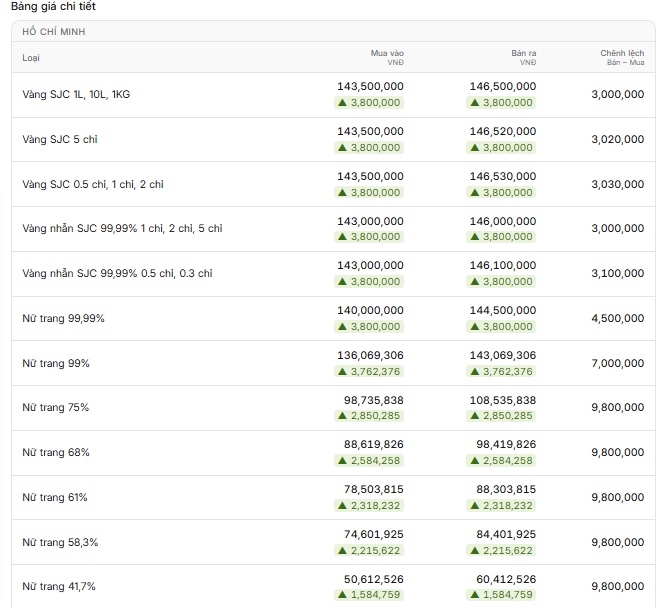Select the 'Nữ trang 68%' row label
Viewport: 661px width, 608px height.
[x=56, y=452]
